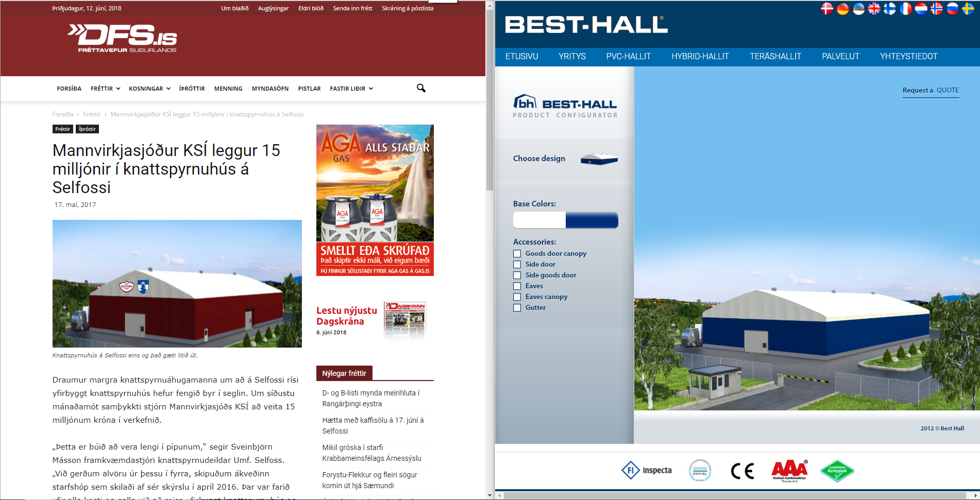Click the DFS.is site logo

click(123, 38)
